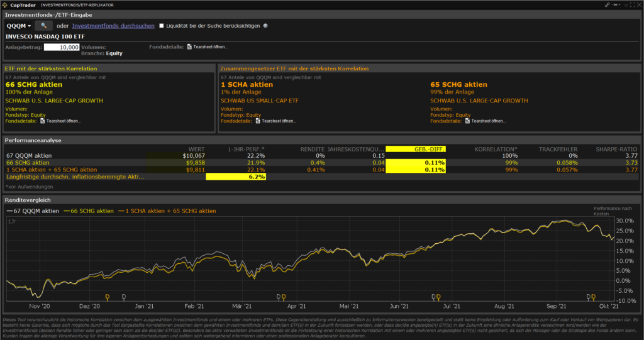The image size is (644, 340).
Task: Click the magnifier search button next to QQQM
Action: pos(43,26)
